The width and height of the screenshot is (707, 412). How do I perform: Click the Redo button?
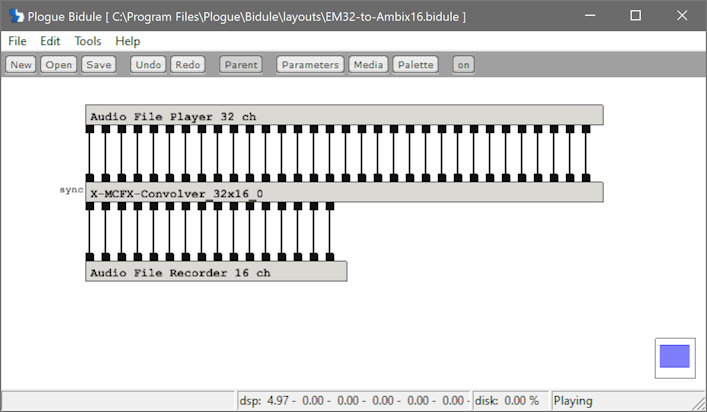(x=188, y=64)
